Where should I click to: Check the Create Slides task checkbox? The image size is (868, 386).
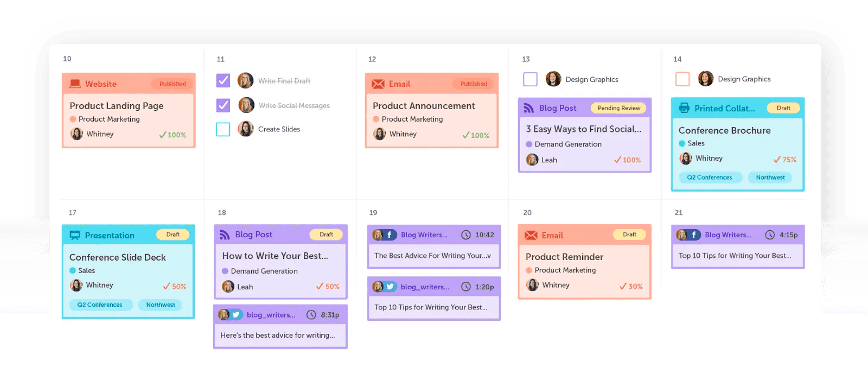(x=223, y=129)
